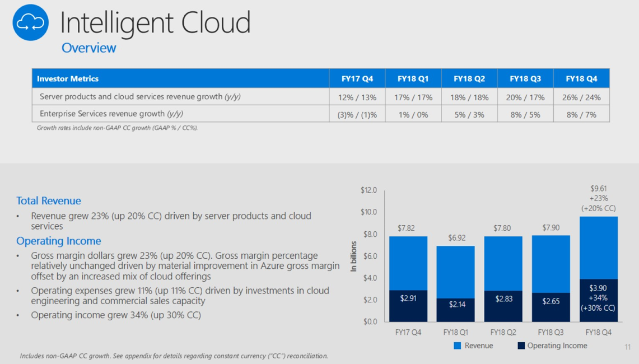Click the $7.80 revenue label above FY18 Q2
Viewport: 639px width, 364px height.
pos(503,228)
